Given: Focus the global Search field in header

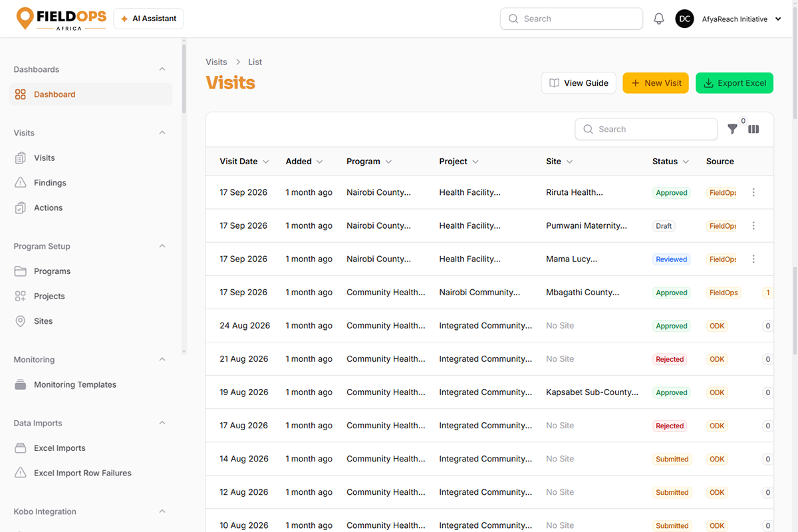Looking at the screenshot, I should [571, 19].
